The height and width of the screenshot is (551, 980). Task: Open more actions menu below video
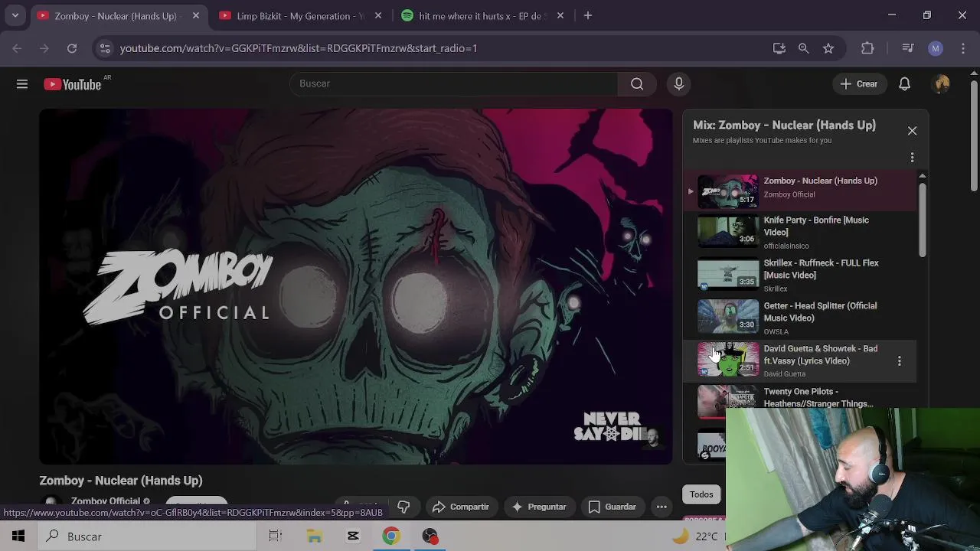coord(661,507)
